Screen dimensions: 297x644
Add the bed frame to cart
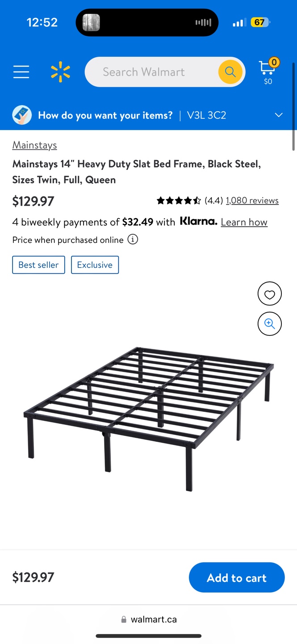(x=236, y=577)
